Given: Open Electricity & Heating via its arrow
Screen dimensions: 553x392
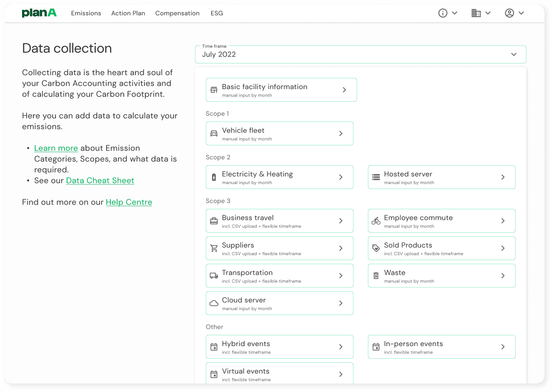Looking at the screenshot, I should [x=341, y=177].
